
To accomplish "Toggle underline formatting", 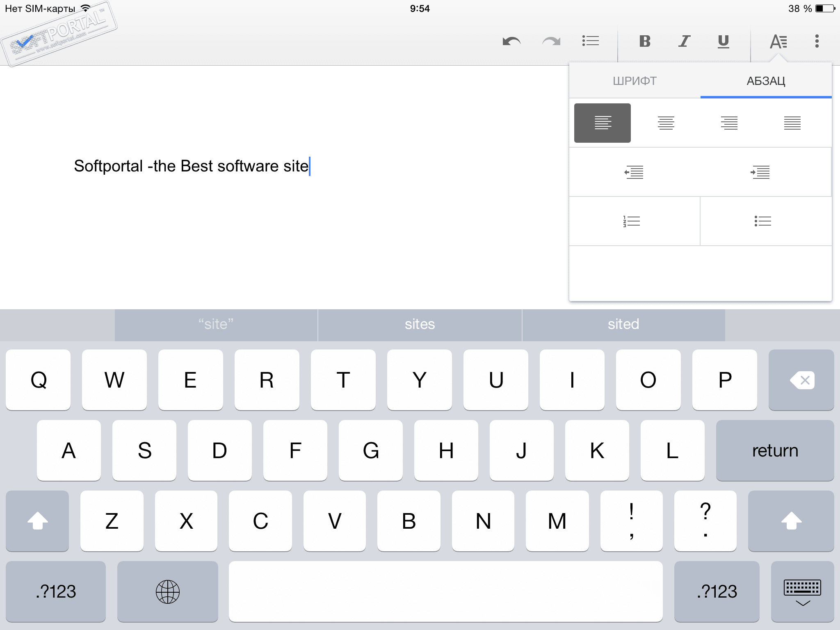I will [x=724, y=41].
